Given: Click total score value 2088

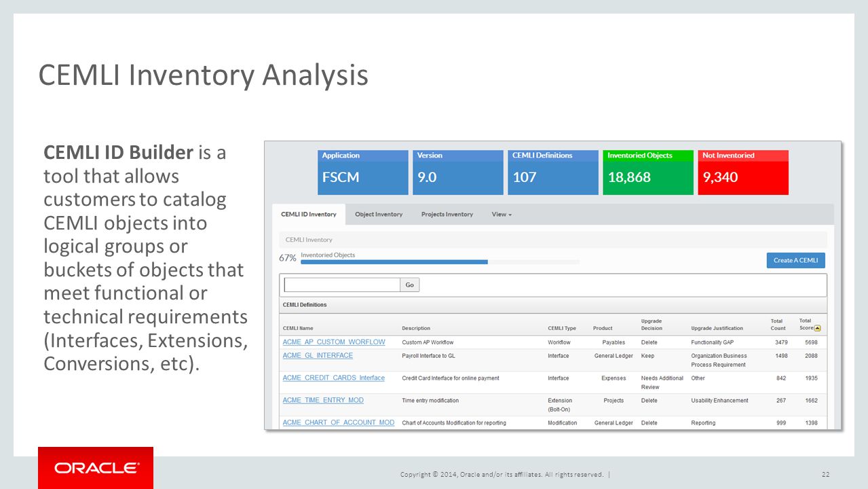Looking at the screenshot, I should (811, 356).
